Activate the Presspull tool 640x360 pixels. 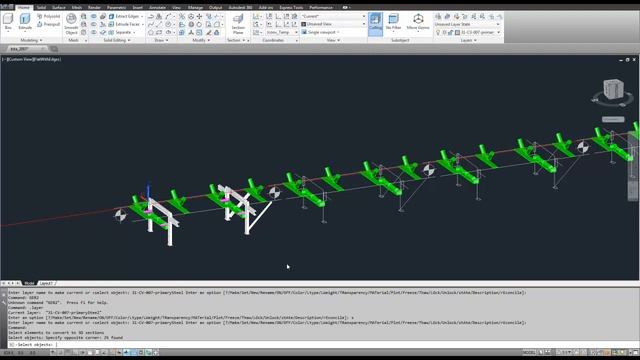49,24
